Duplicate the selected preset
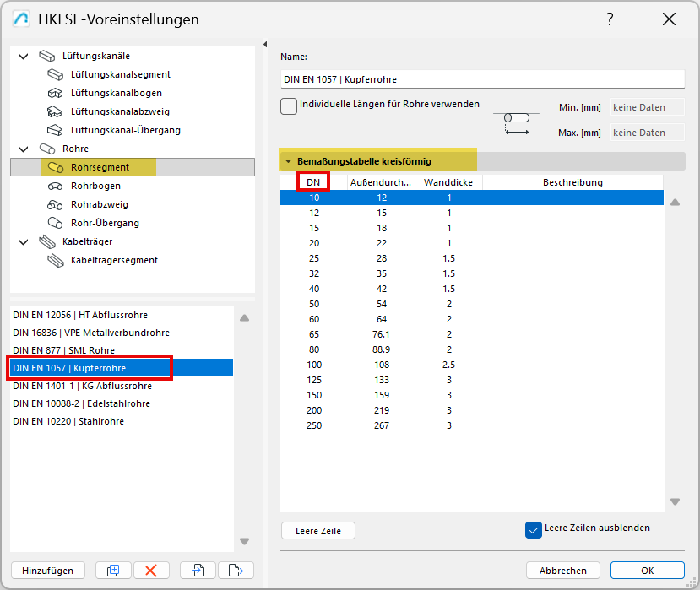 (113, 571)
